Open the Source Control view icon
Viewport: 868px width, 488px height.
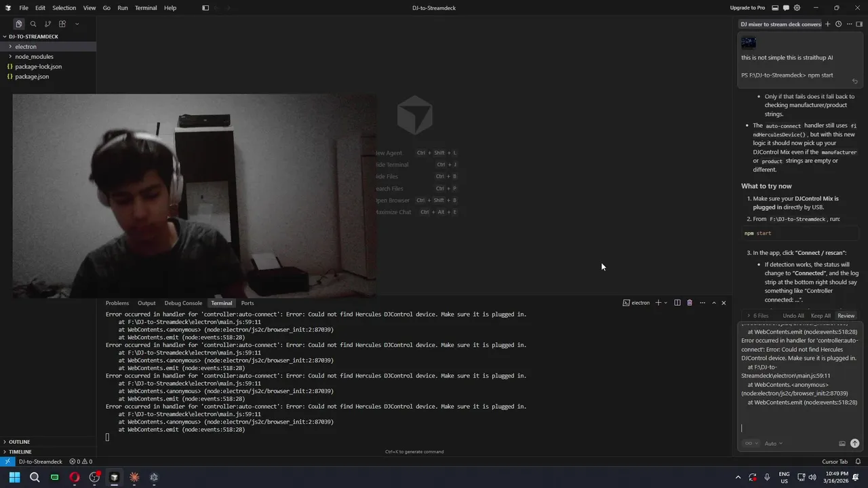point(47,24)
